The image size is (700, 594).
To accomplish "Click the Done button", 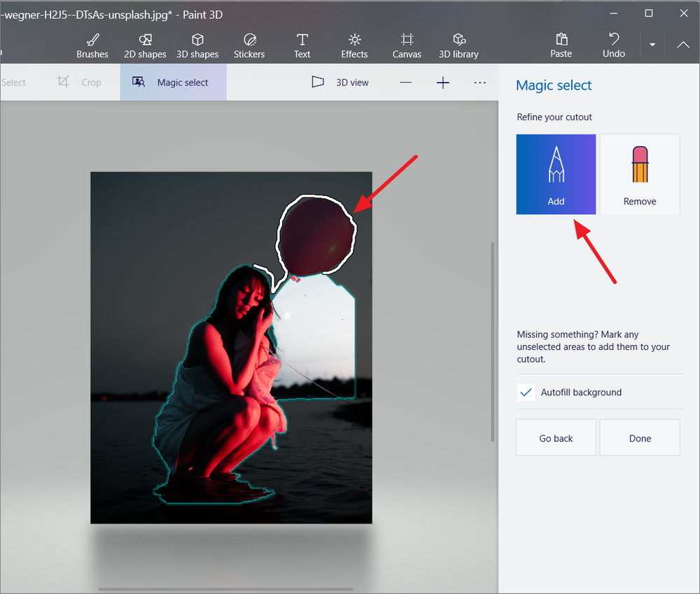I will tap(639, 437).
